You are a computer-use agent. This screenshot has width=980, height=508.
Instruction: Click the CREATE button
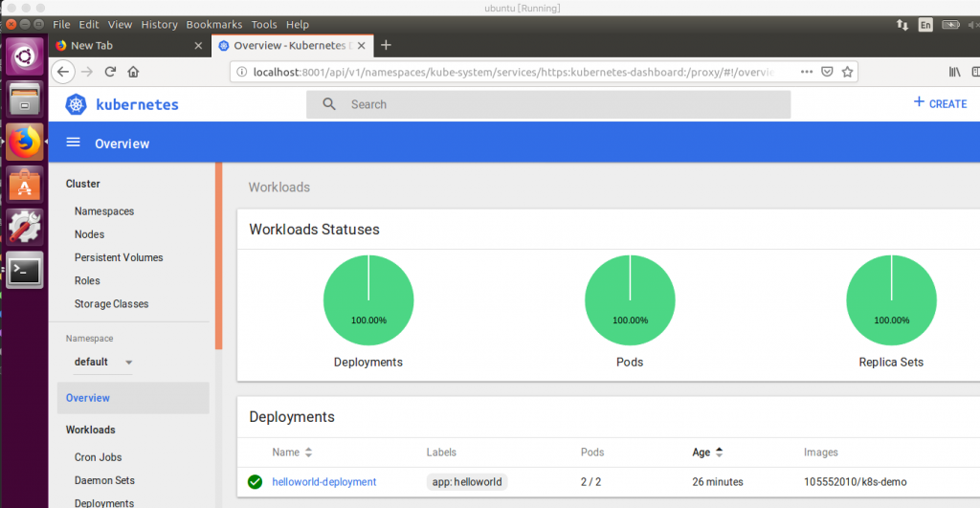(940, 103)
